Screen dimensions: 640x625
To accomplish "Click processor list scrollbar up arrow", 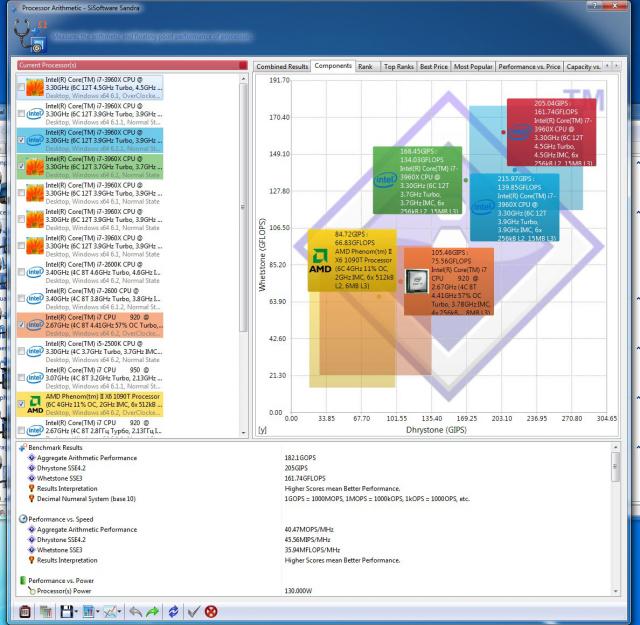I will pos(244,78).
